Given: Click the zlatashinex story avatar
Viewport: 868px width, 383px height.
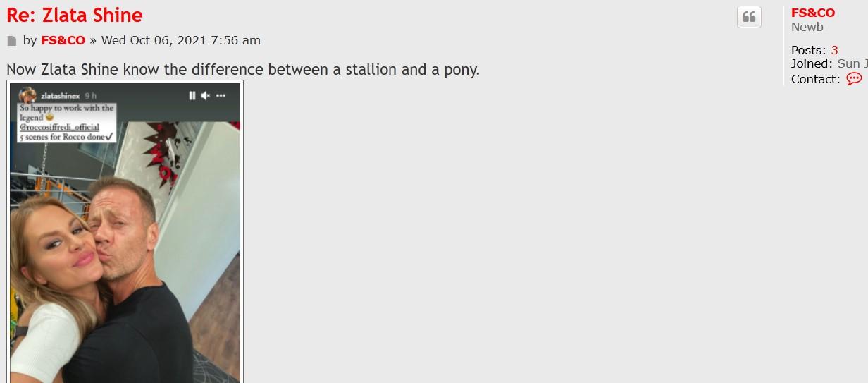Looking at the screenshot, I should (28, 95).
